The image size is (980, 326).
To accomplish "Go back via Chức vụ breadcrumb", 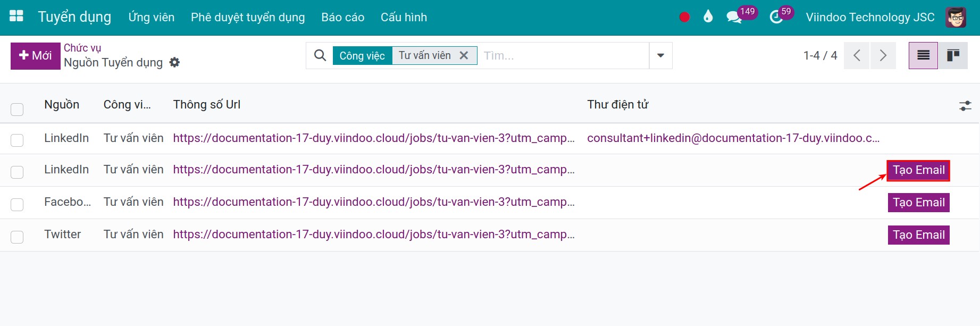I will tap(82, 48).
